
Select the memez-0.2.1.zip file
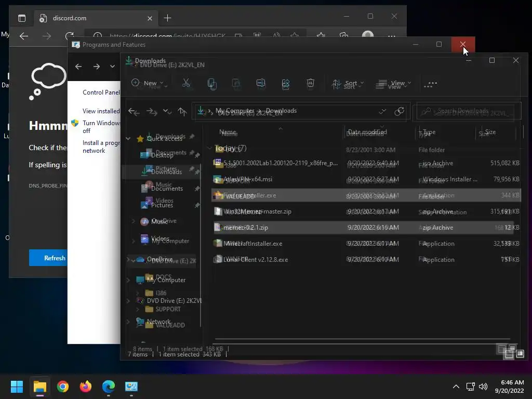pos(366,228)
